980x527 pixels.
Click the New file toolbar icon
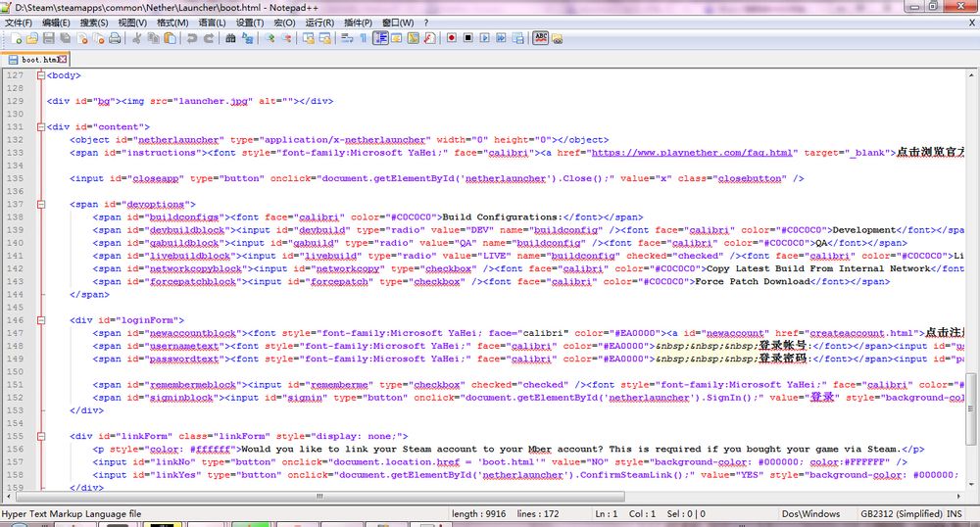16,39
